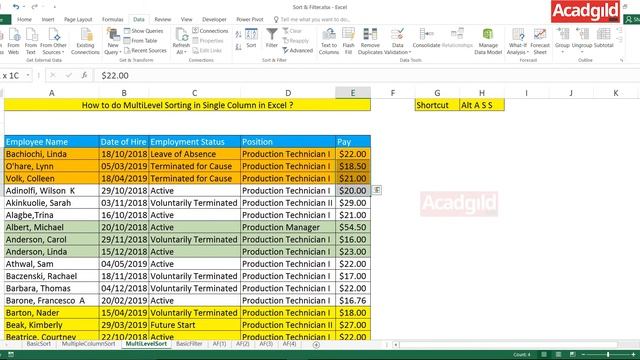Viewport: 640px width, 360px height.
Task: Open the Formulas ribbon tab
Action: [x=113, y=19]
